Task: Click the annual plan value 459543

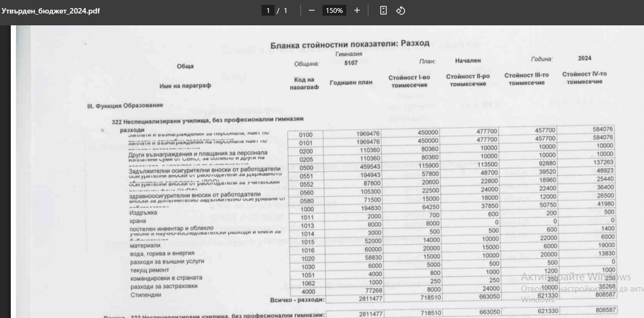Action: tap(372, 168)
